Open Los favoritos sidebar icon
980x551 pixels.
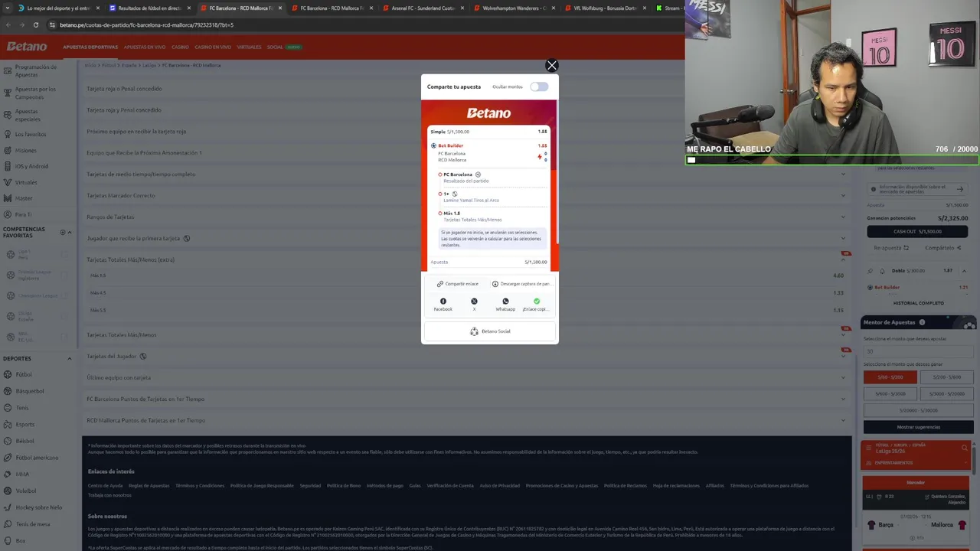click(7, 134)
